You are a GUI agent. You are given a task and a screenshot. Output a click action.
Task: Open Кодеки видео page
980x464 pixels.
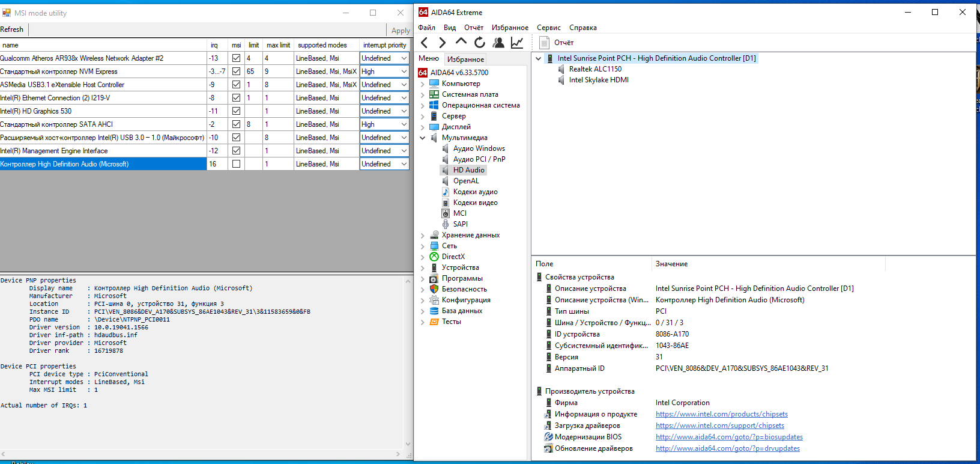(x=475, y=203)
